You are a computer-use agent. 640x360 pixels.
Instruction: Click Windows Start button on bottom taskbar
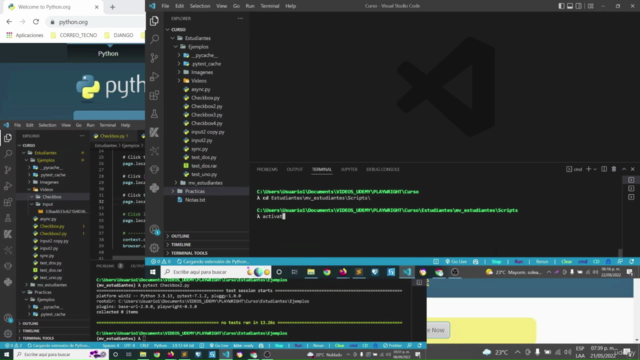click(x=7, y=355)
